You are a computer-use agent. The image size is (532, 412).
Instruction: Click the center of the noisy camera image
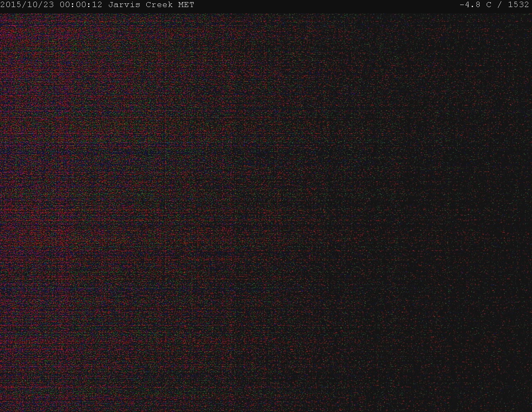(266, 212)
